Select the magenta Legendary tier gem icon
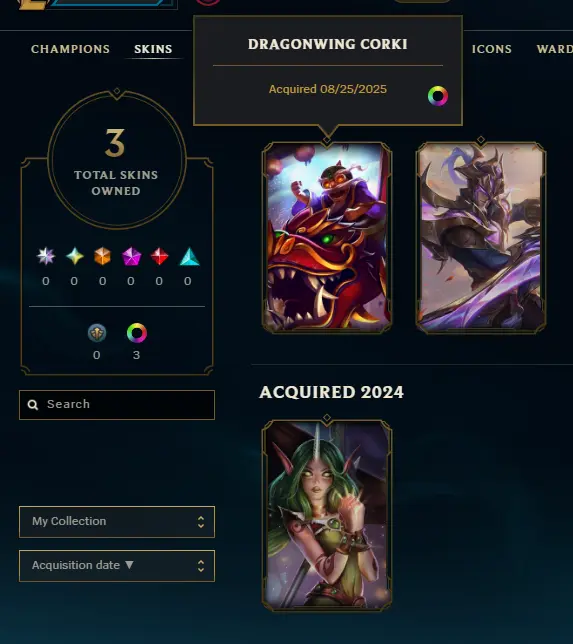 click(131, 256)
